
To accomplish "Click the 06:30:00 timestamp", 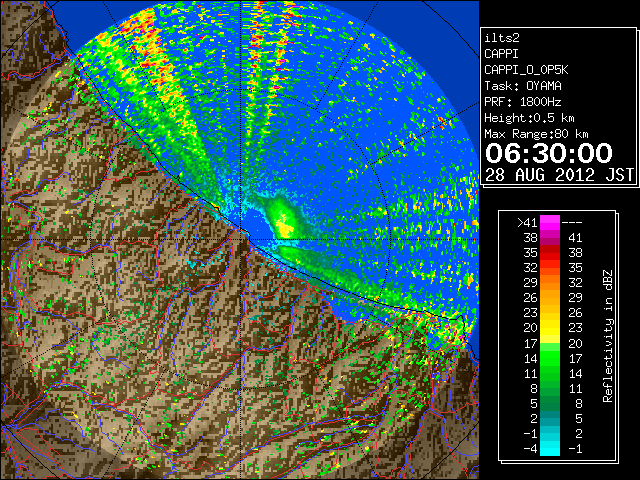I will pyautogui.click(x=549, y=153).
